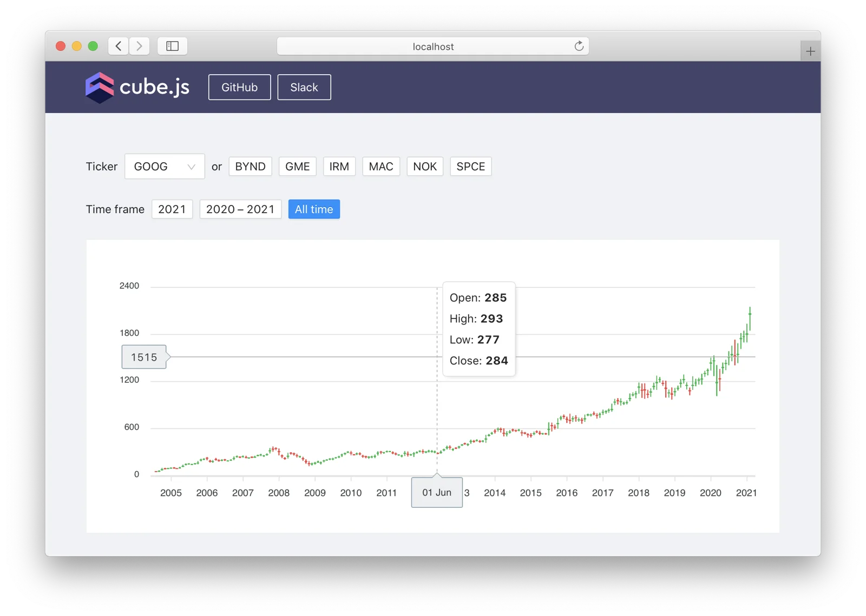The width and height of the screenshot is (866, 616).
Task: Click the yellow minimize window button
Action: point(77,46)
